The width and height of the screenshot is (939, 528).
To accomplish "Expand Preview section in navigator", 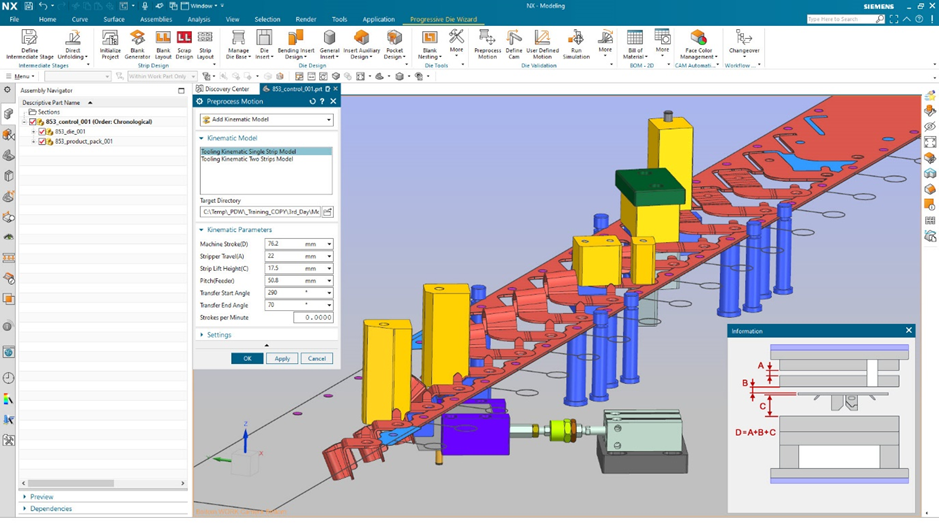I will [25, 497].
